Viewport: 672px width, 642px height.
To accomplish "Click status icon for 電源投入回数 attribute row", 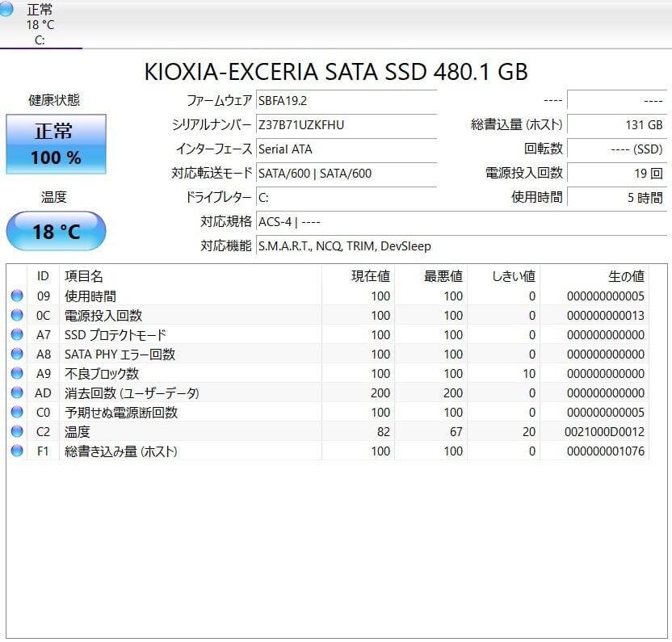I will [x=17, y=316].
